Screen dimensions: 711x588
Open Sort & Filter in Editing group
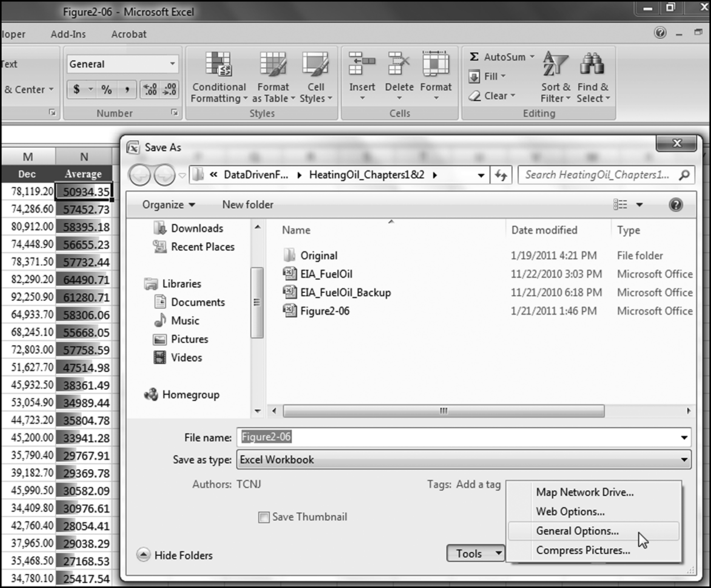tap(556, 77)
